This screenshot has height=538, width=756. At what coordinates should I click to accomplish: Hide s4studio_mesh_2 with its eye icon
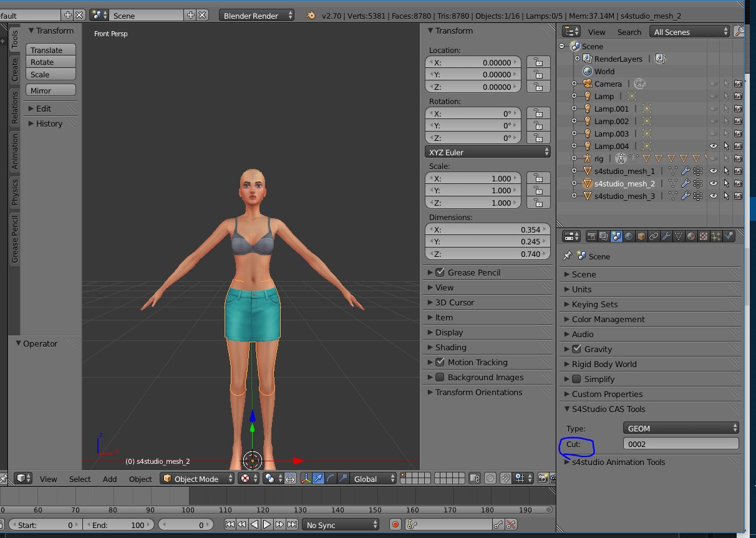point(714,183)
